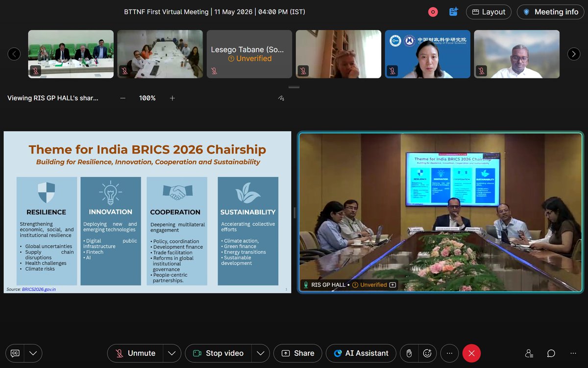Go to next participants page arrow
Image resolution: width=588 pixels, height=368 pixels.
click(574, 54)
